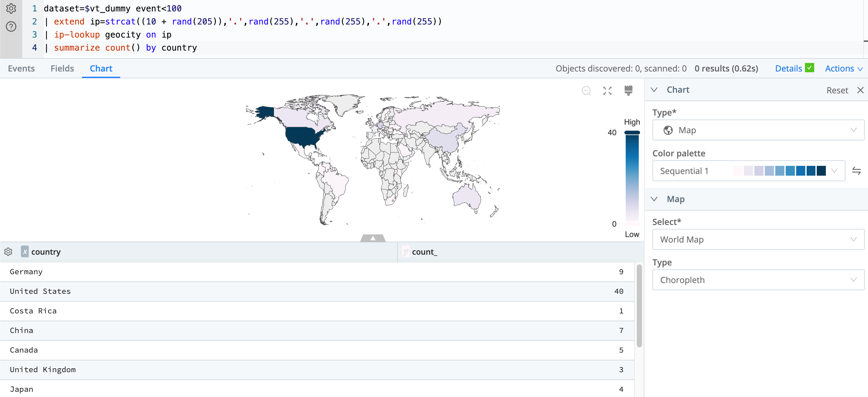The height and width of the screenshot is (397, 868).
Task: Collapse the Map settings section
Action: (x=654, y=199)
